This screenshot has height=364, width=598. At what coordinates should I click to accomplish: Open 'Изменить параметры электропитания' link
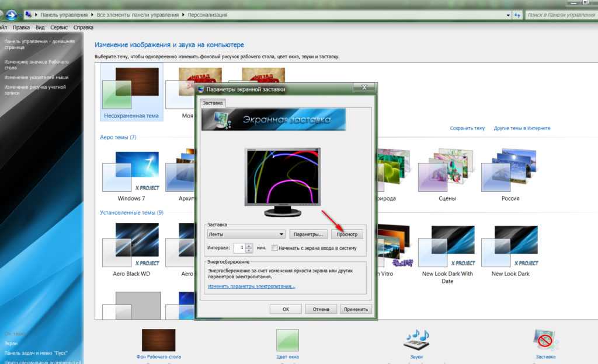252,286
